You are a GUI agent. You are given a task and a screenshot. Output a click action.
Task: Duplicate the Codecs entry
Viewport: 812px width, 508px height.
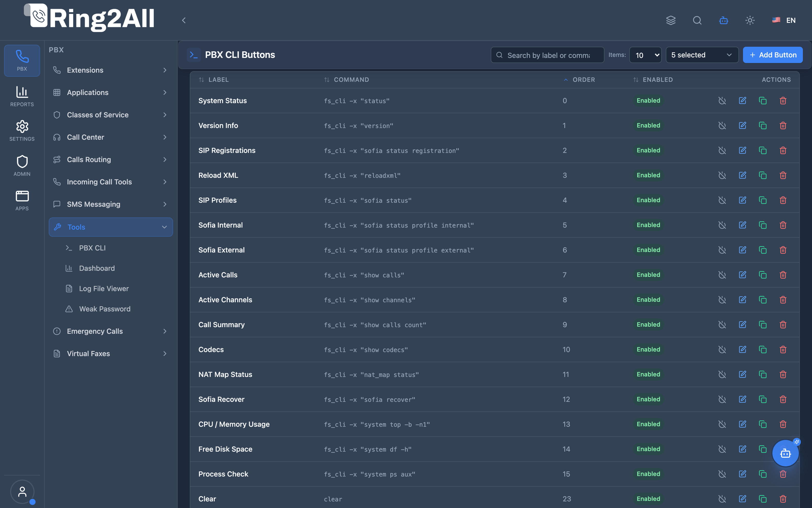tap(763, 350)
